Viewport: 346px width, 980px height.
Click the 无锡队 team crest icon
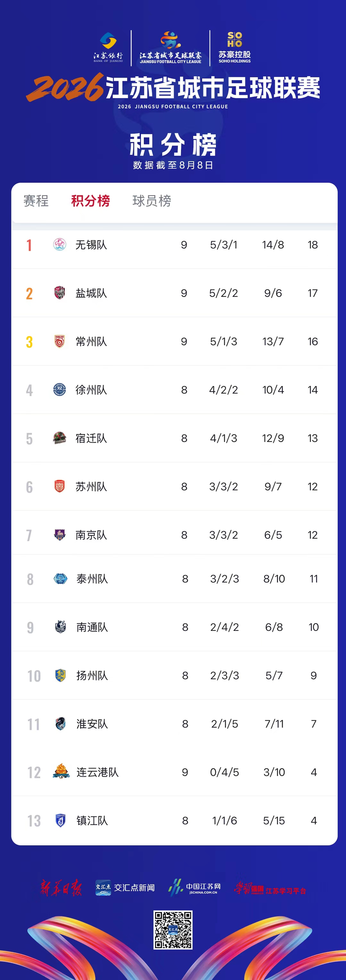tap(60, 245)
